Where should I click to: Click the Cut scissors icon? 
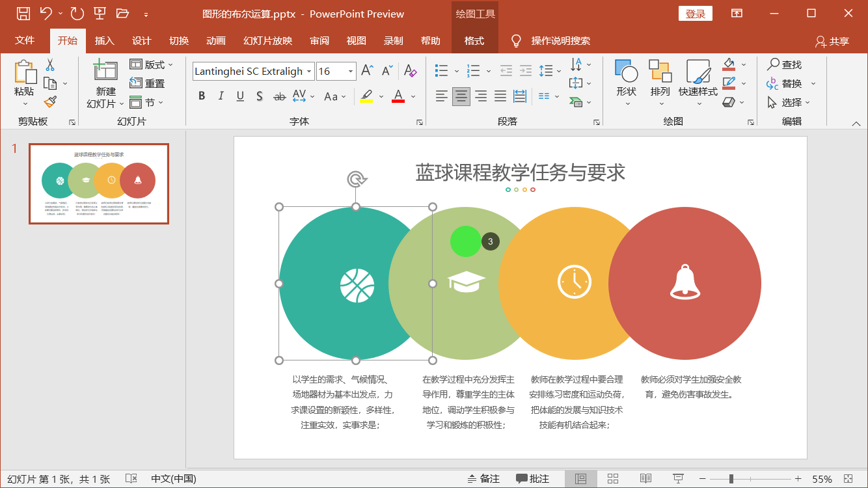tap(50, 65)
